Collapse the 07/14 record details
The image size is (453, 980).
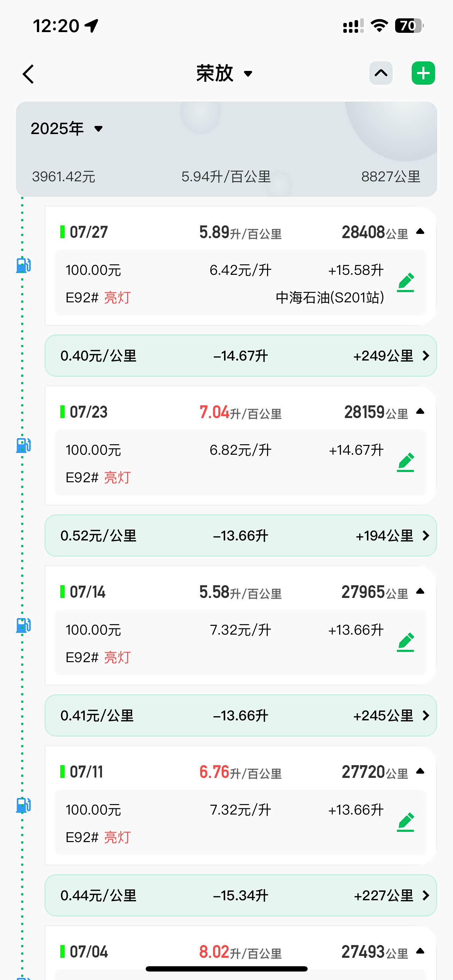(x=420, y=591)
